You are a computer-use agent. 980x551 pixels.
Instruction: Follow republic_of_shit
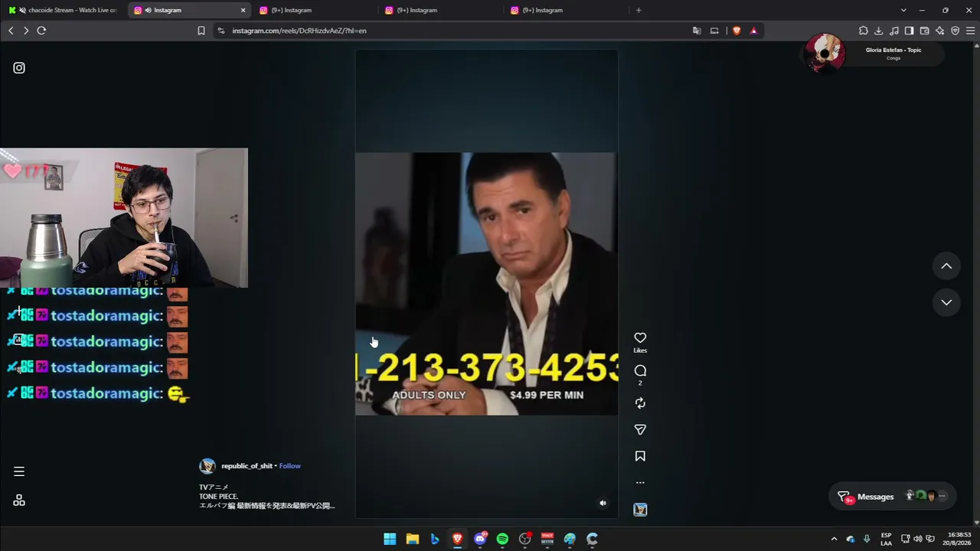pyautogui.click(x=289, y=466)
